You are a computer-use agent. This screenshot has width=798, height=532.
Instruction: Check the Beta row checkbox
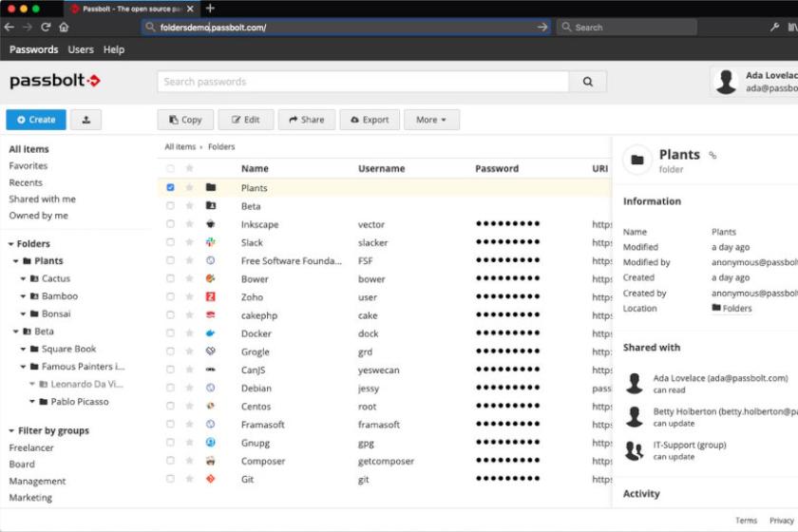(170, 205)
